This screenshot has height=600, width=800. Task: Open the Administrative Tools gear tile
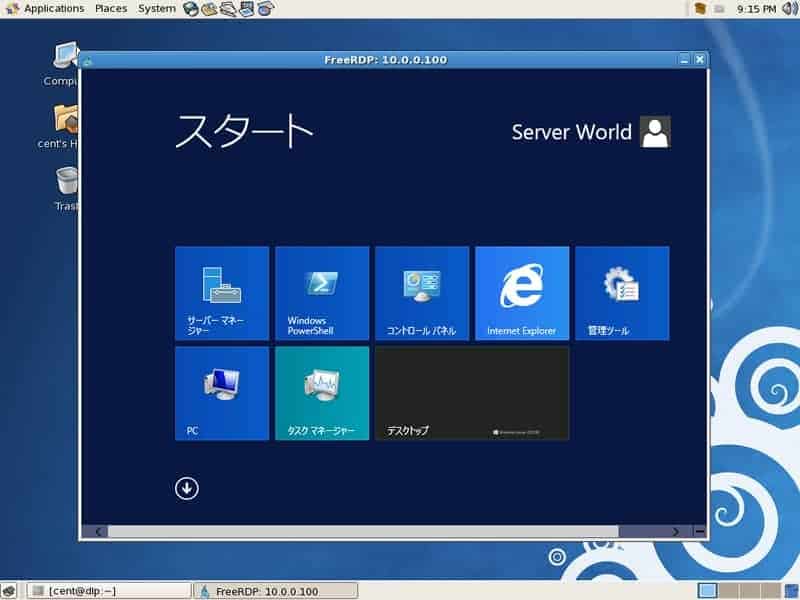coord(622,293)
